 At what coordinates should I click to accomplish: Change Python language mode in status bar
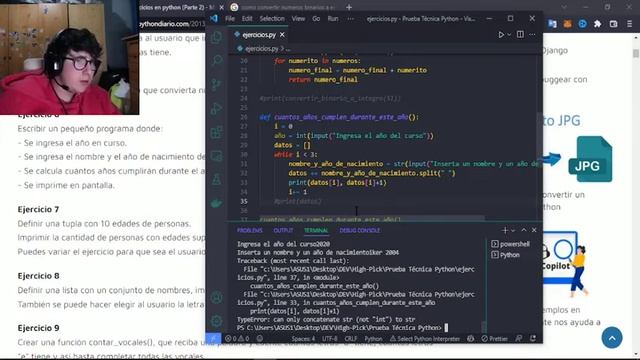tap(373, 338)
